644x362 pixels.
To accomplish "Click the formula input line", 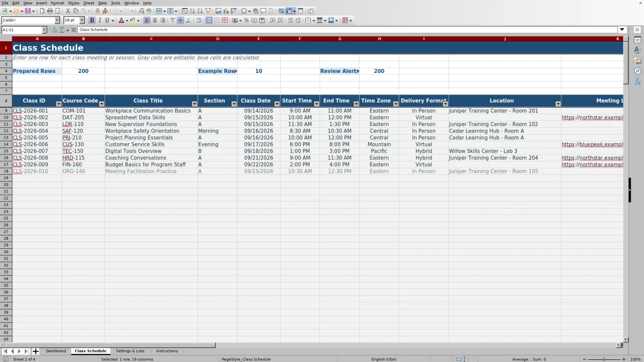I will tap(348, 30).
